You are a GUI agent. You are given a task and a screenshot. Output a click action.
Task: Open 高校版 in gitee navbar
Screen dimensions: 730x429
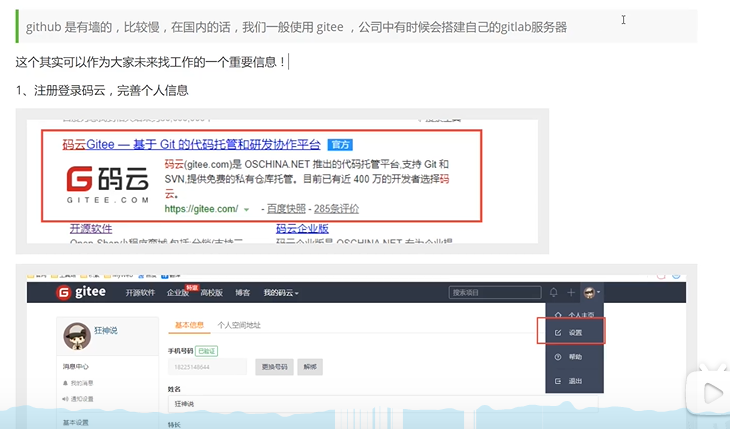pos(211,293)
